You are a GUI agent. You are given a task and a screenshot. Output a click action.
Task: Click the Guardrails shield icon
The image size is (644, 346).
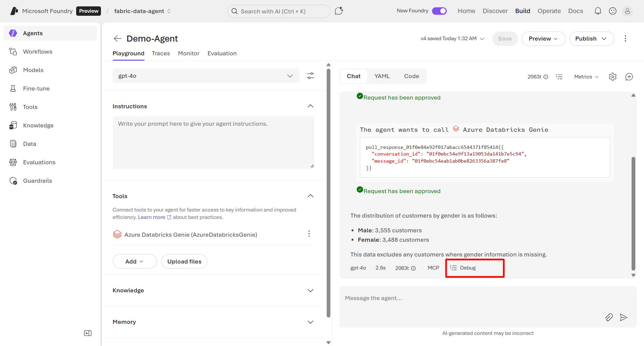pos(13,181)
